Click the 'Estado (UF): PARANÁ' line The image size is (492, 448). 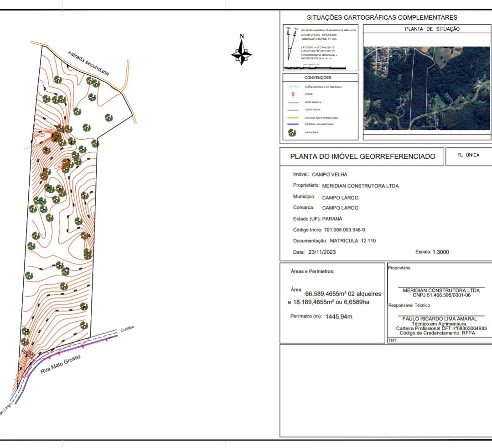tap(317, 219)
